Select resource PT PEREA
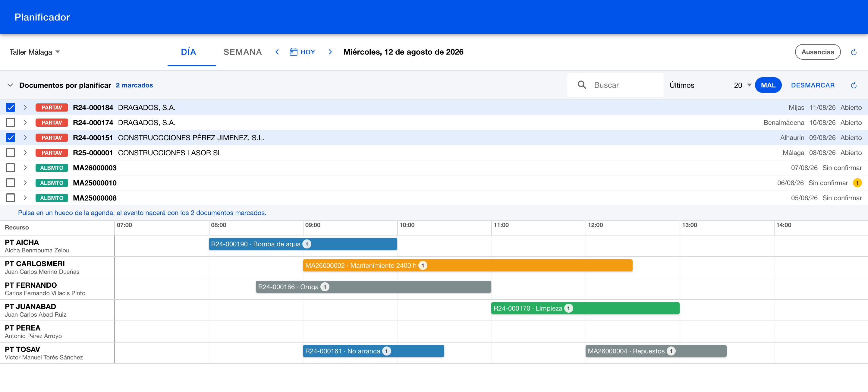 (x=57, y=332)
